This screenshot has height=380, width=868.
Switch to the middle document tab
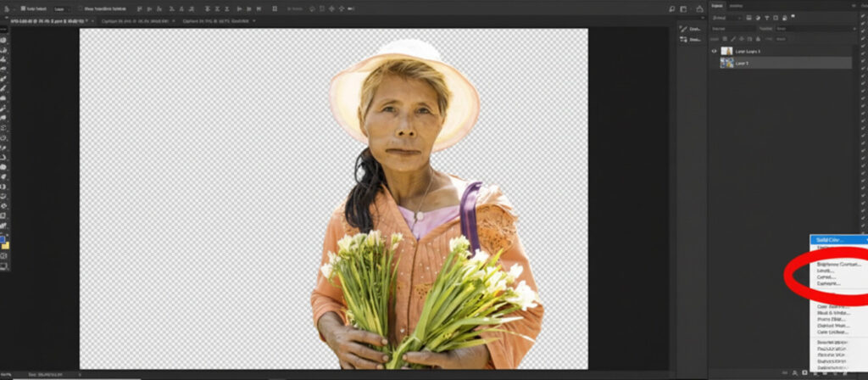(135, 20)
